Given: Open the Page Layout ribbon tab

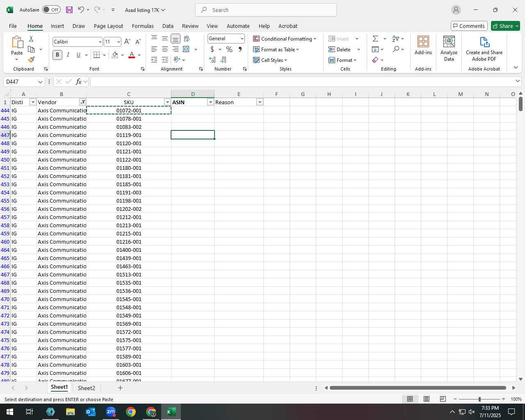Looking at the screenshot, I should click(108, 26).
